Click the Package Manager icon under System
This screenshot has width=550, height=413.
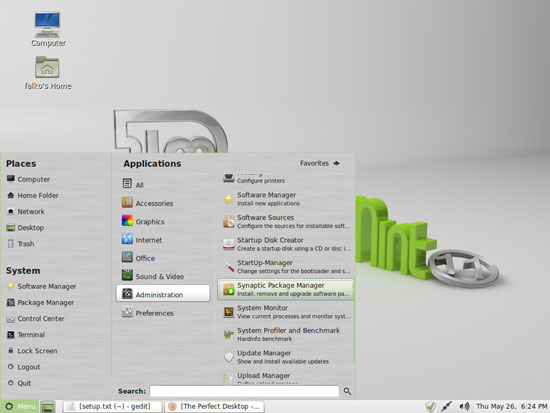[x=11, y=302]
